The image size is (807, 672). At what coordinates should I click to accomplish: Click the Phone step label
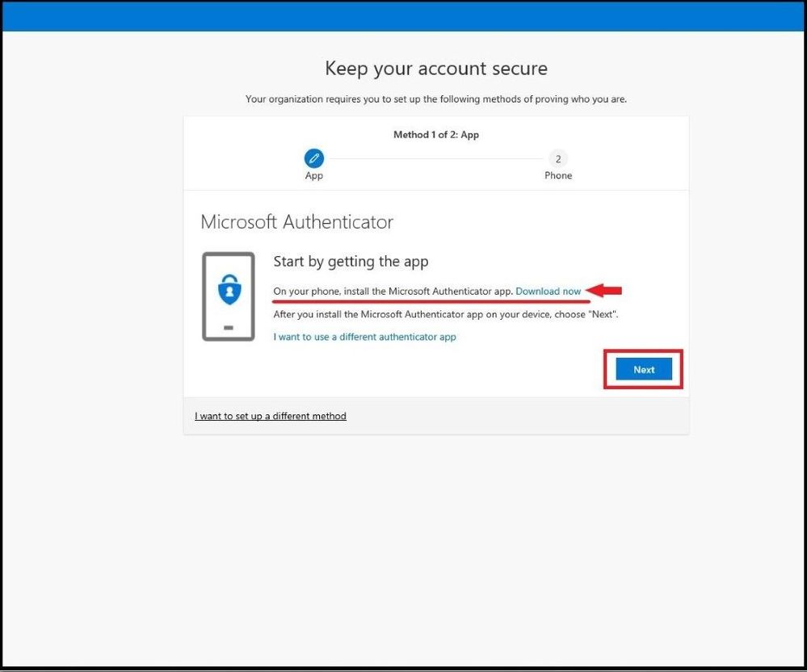click(558, 175)
